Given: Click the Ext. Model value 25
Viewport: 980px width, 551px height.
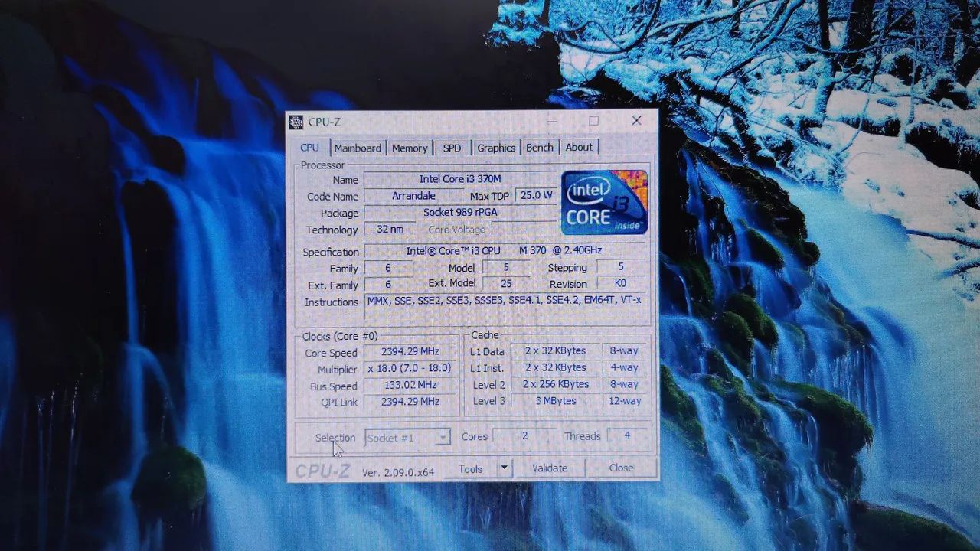Looking at the screenshot, I should click(x=506, y=284).
